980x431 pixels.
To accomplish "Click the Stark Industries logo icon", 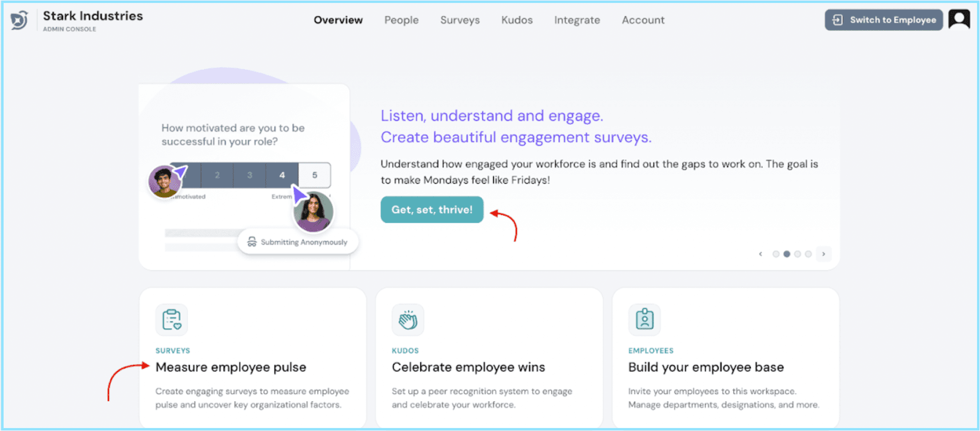I will [19, 20].
